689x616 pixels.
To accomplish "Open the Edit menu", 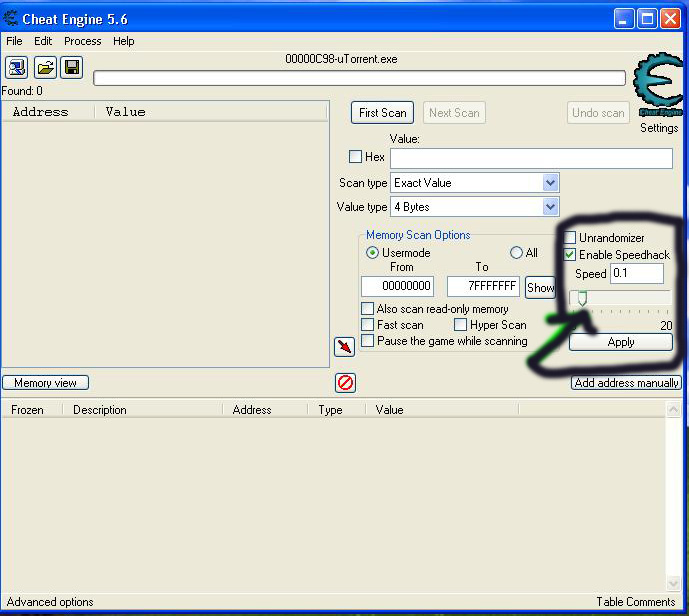I will [43, 41].
